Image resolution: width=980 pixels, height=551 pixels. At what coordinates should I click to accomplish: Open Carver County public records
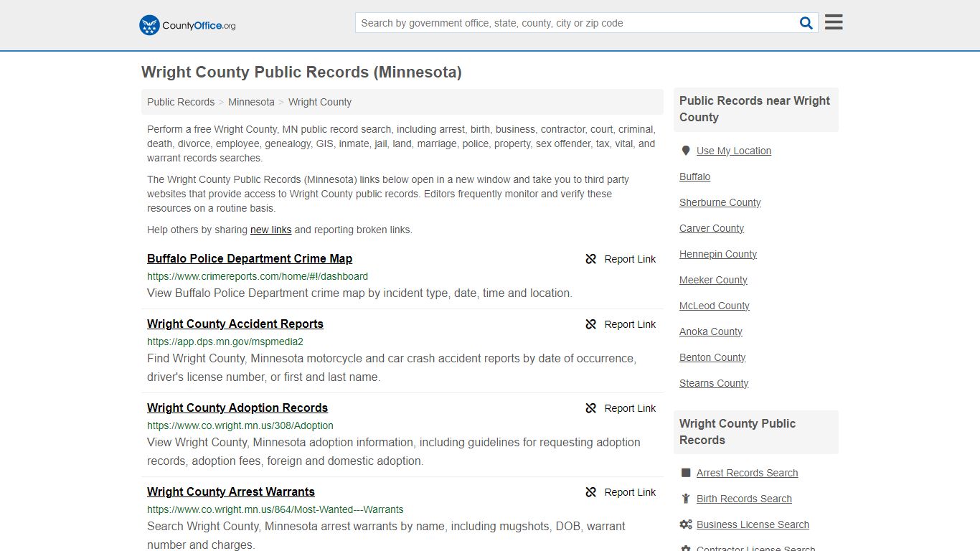pos(712,228)
